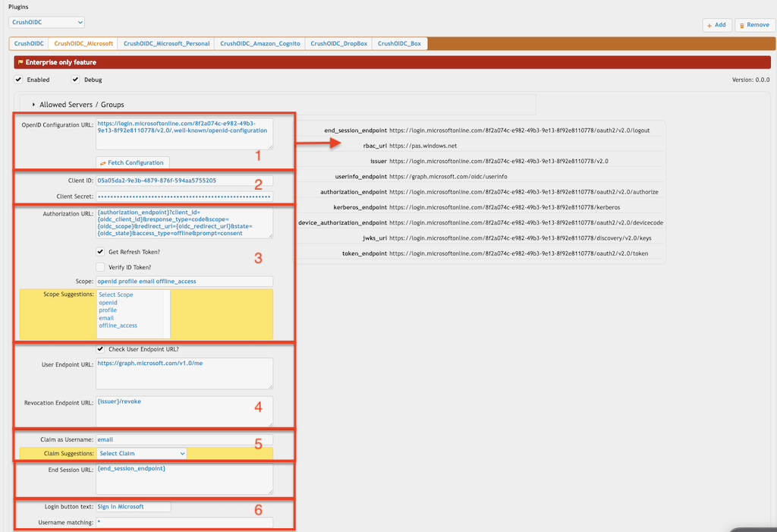Toggle the Enabled checkbox

pos(19,80)
